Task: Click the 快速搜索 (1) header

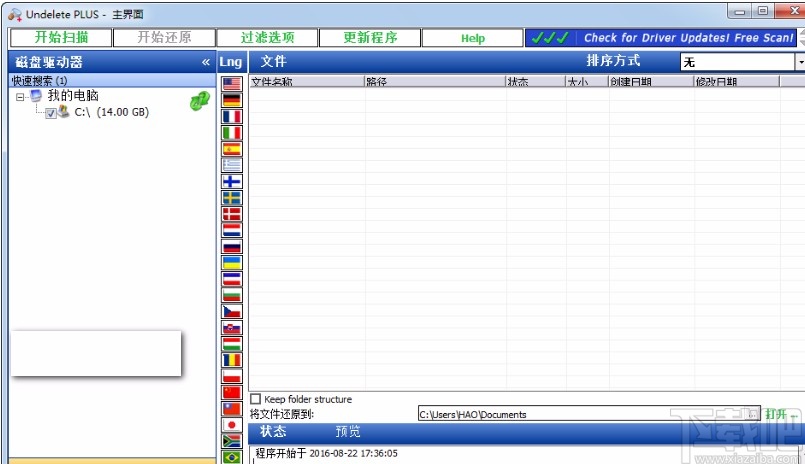Action: [112, 80]
